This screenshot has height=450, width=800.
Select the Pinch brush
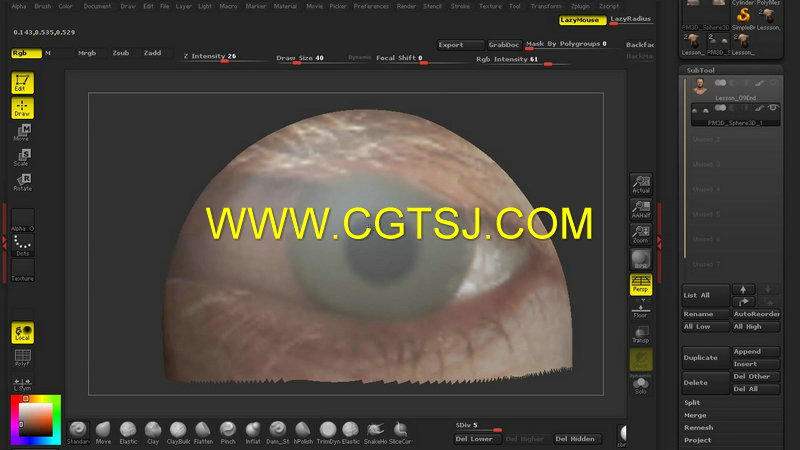coord(228,433)
